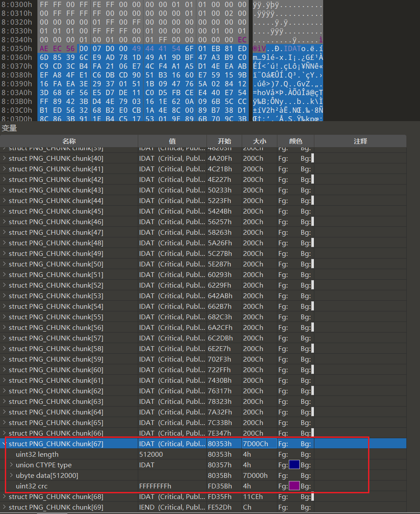Click the 开始 column header
Image resolution: width=420 pixels, height=514 pixels.
(225, 141)
